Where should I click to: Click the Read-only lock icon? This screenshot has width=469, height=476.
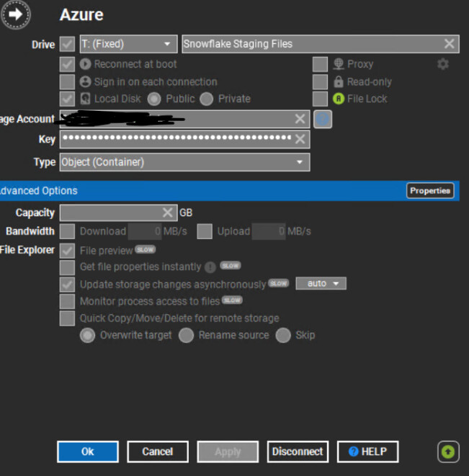coord(339,81)
